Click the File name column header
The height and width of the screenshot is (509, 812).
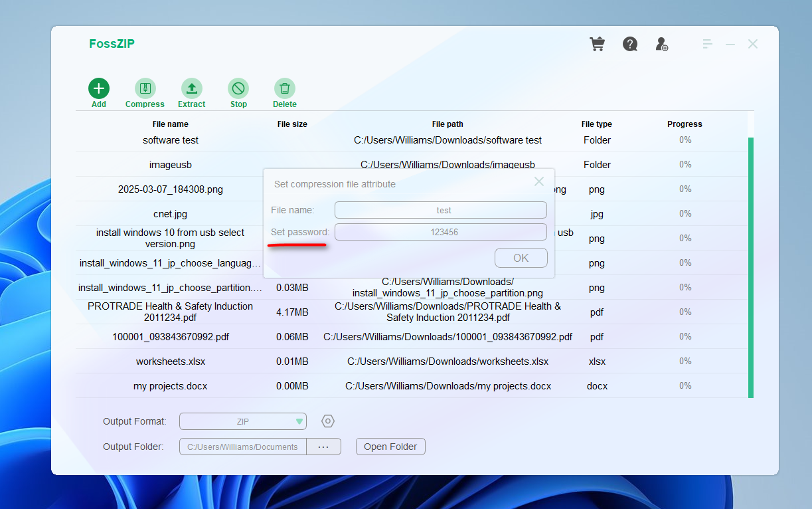pyautogui.click(x=171, y=124)
